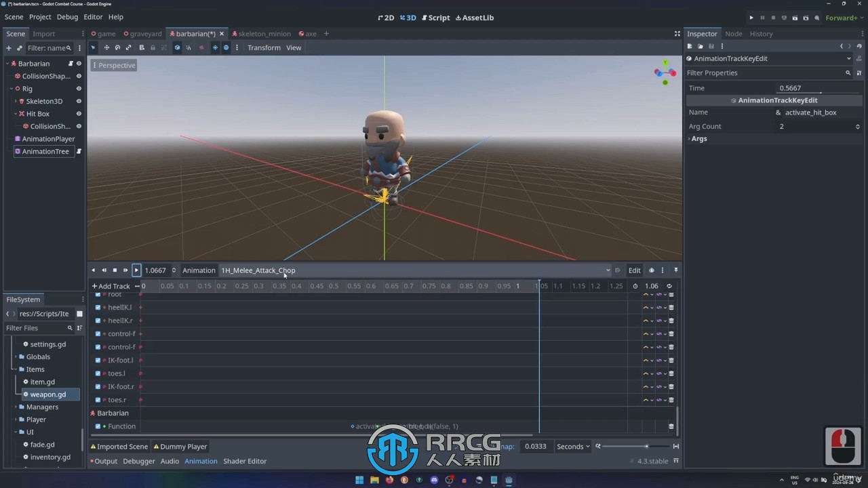Open the Debug menu
Screen dimensions: 868x488
coord(67,17)
